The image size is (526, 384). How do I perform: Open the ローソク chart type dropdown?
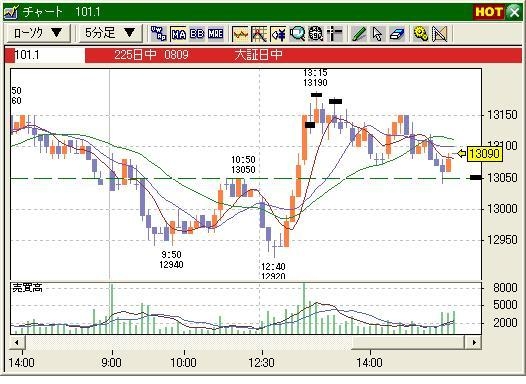coord(38,33)
